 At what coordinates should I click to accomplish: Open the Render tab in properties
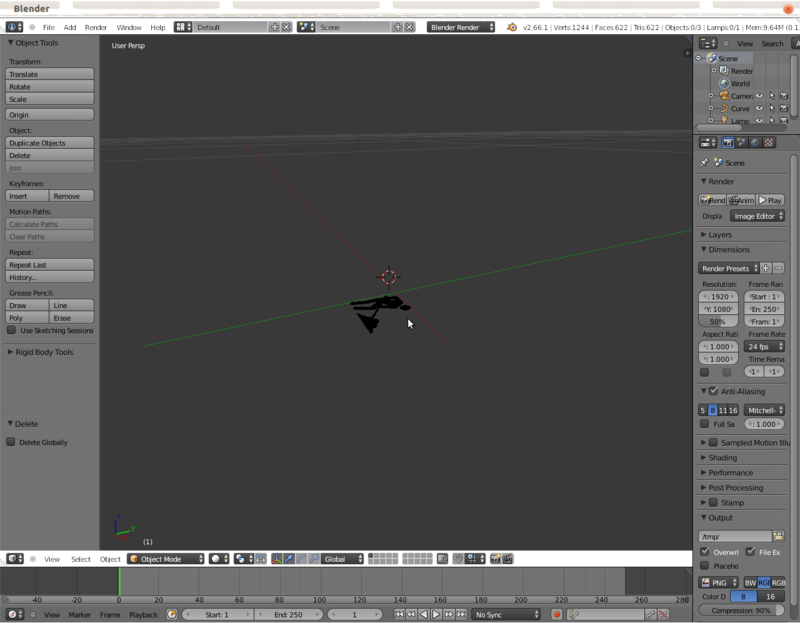727,143
